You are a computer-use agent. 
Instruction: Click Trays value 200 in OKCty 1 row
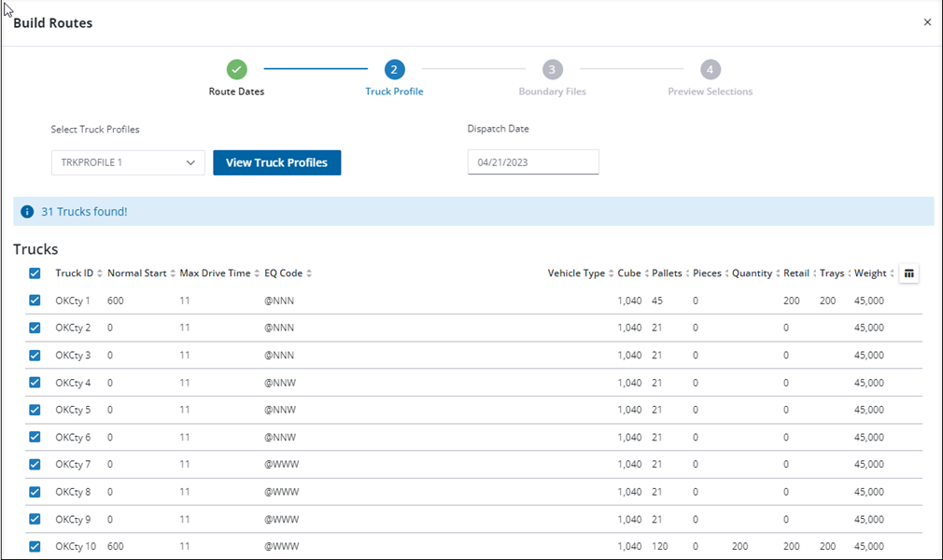click(827, 301)
